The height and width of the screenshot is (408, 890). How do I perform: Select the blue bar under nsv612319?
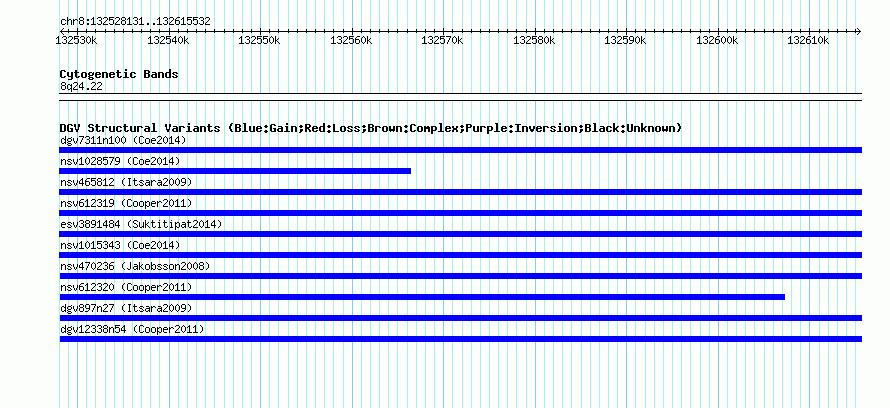(x=460, y=213)
